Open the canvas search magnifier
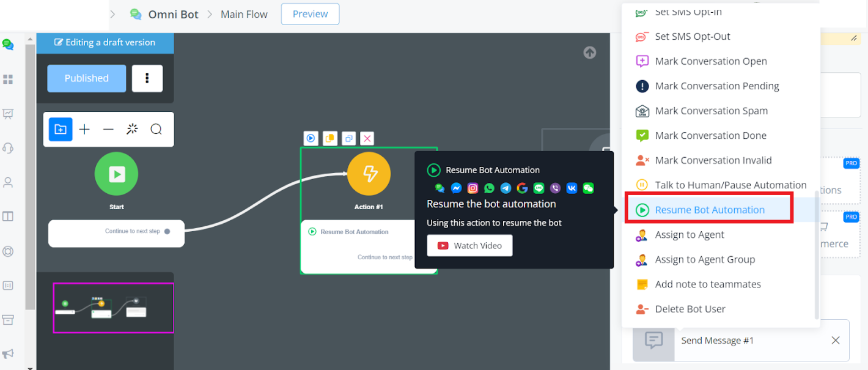 156,129
